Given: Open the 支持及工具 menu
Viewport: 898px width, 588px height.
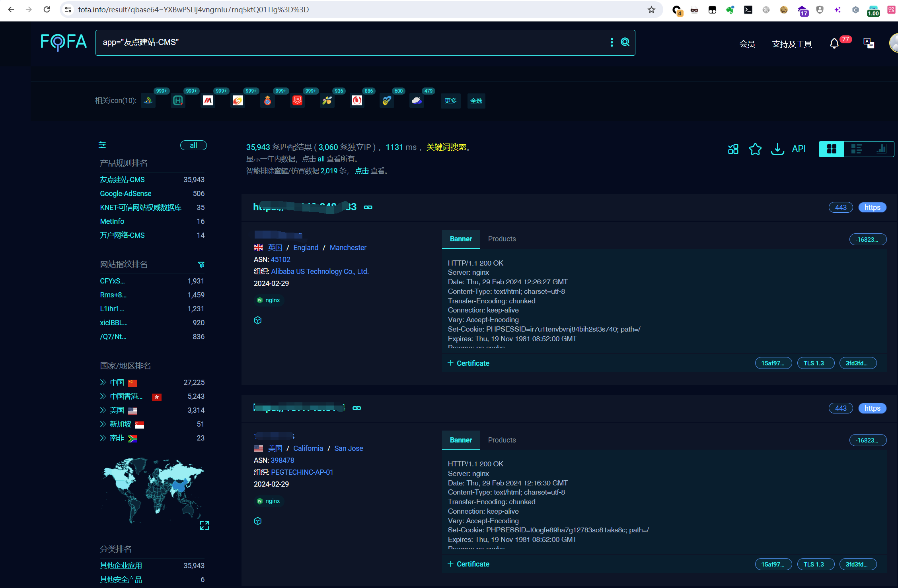Looking at the screenshot, I should (792, 44).
